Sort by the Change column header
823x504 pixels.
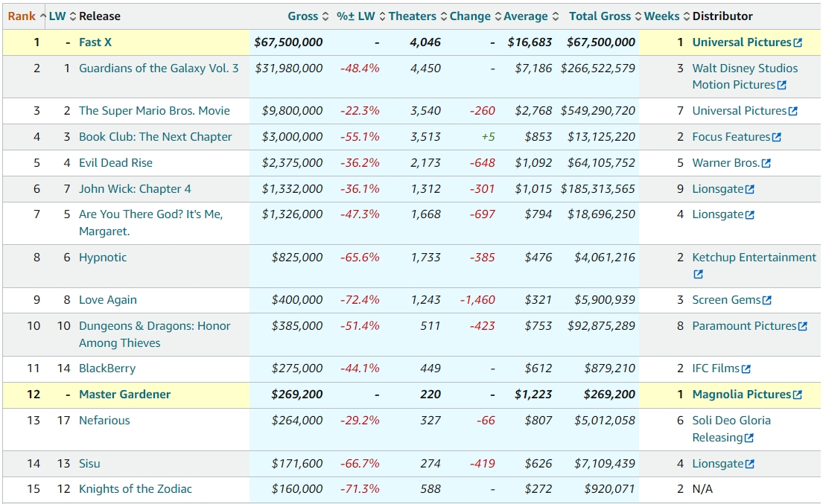(475, 16)
